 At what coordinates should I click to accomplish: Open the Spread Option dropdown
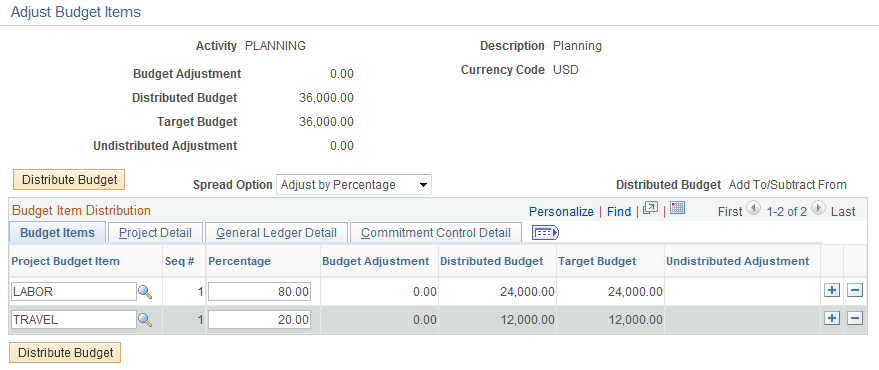pos(354,185)
